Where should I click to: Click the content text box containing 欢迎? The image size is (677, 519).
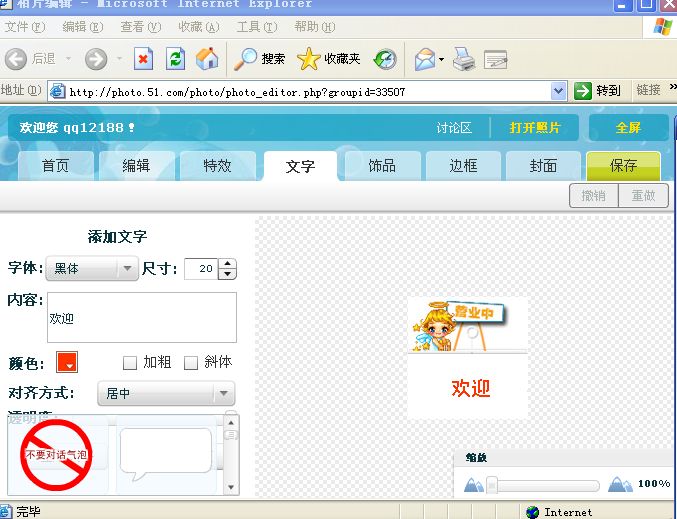tap(142, 317)
